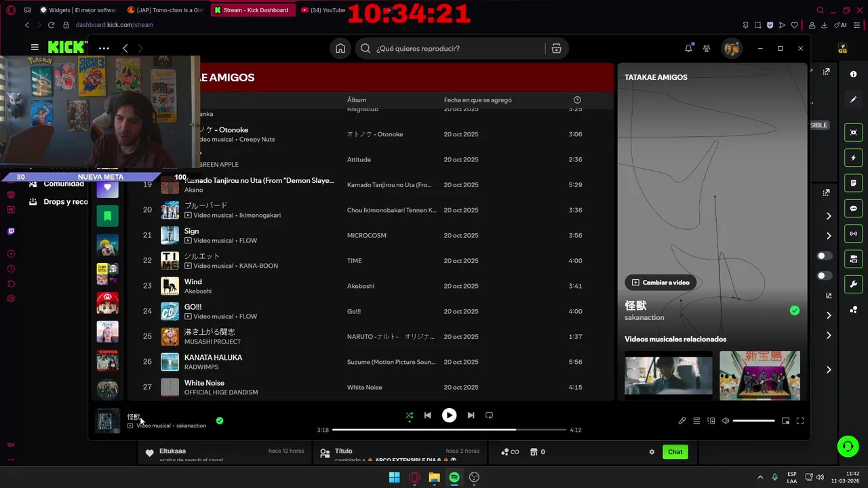868x488 pixels.
Task: Open Spotify home via house icon
Action: coord(340,48)
